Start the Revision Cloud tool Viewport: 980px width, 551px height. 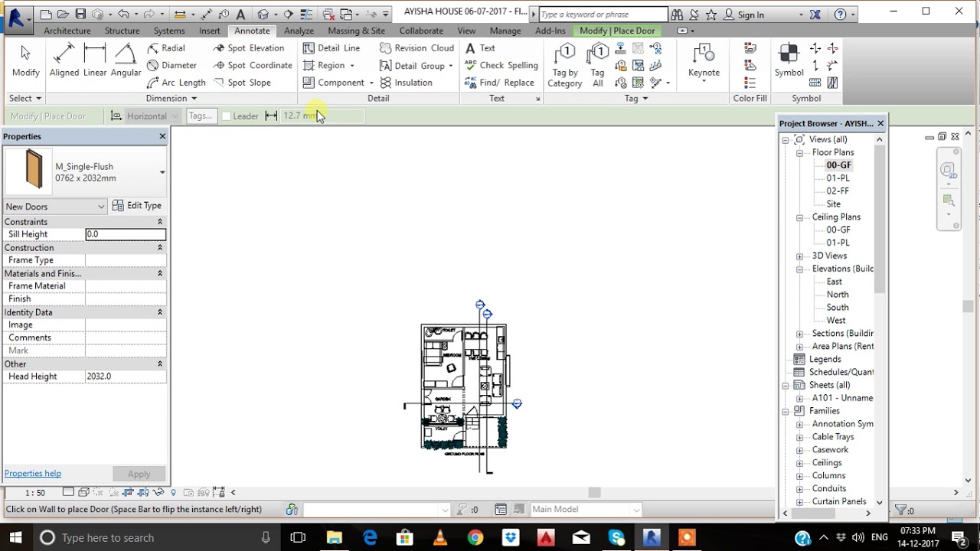(417, 47)
